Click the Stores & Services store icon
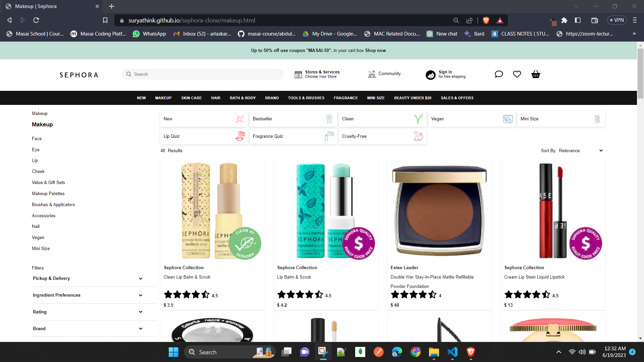 (x=298, y=74)
